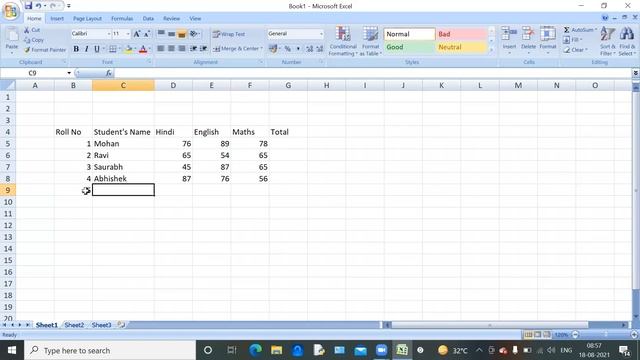
Task: Open Conditional Formatting menu
Action: click(343, 41)
